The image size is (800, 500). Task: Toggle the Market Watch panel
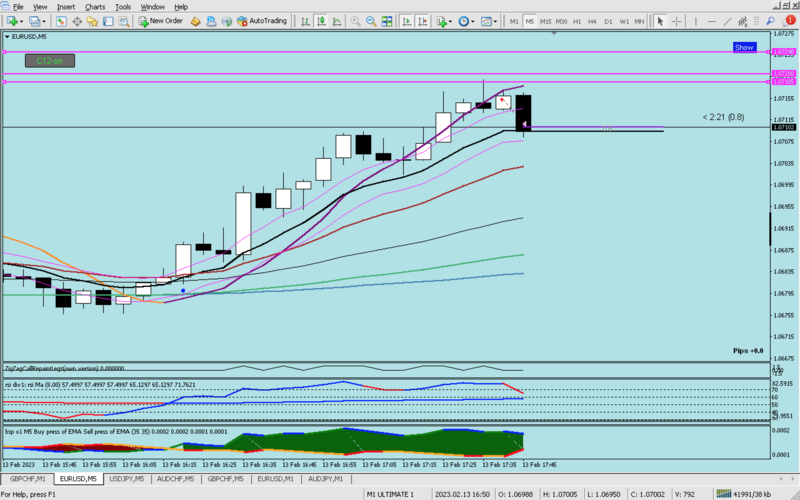tap(61, 21)
